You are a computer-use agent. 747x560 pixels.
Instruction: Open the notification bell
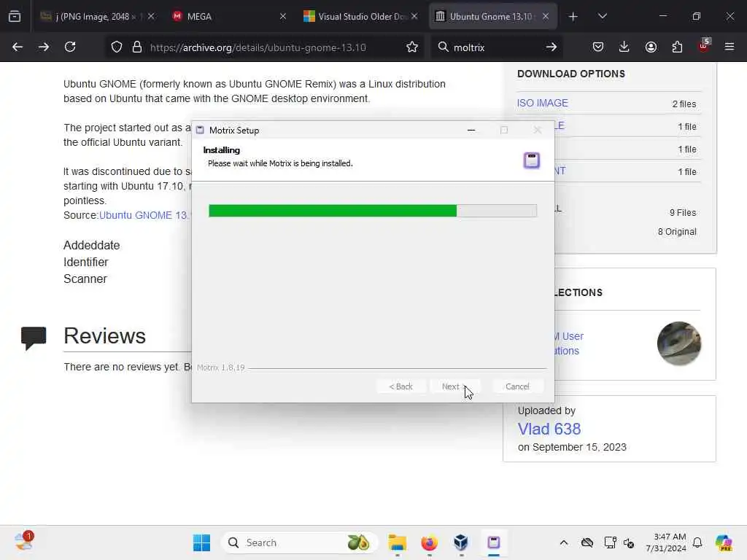[697, 542]
